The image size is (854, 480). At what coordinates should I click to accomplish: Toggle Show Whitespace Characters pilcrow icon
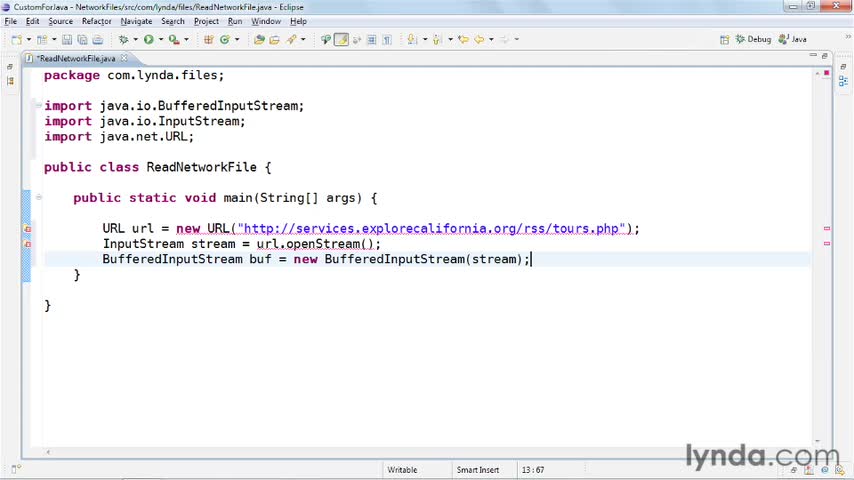pyautogui.click(x=387, y=39)
